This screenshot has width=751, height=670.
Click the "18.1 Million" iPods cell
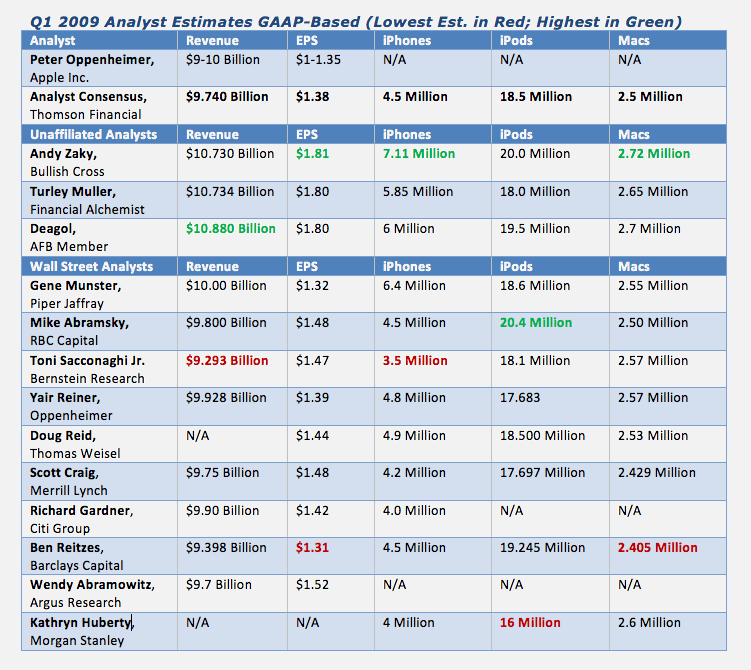pyautogui.click(x=535, y=361)
